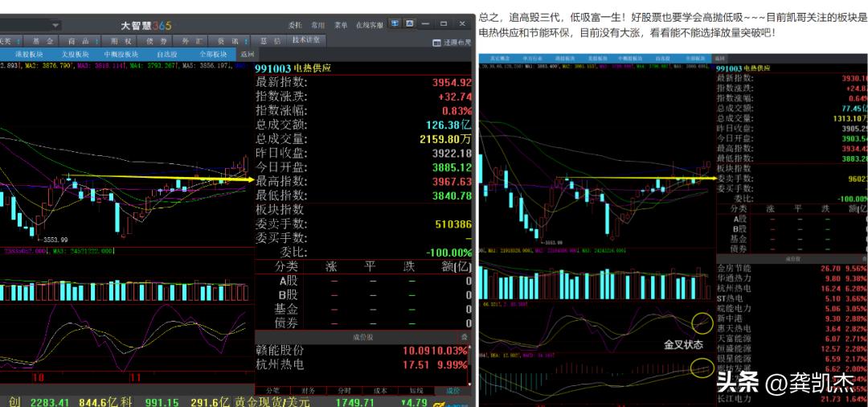Switch to 短线 short-term tab

coord(416,390)
